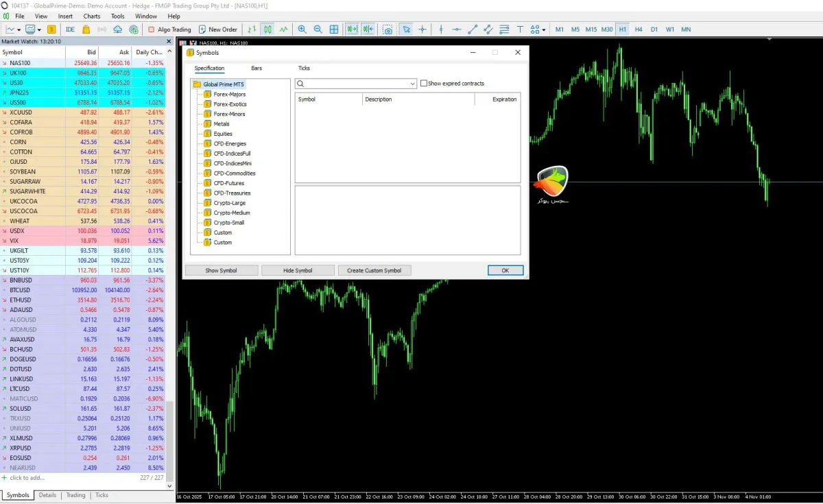The image size is (823, 504).
Task: Select the text label T tool
Action: click(x=520, y=29)
